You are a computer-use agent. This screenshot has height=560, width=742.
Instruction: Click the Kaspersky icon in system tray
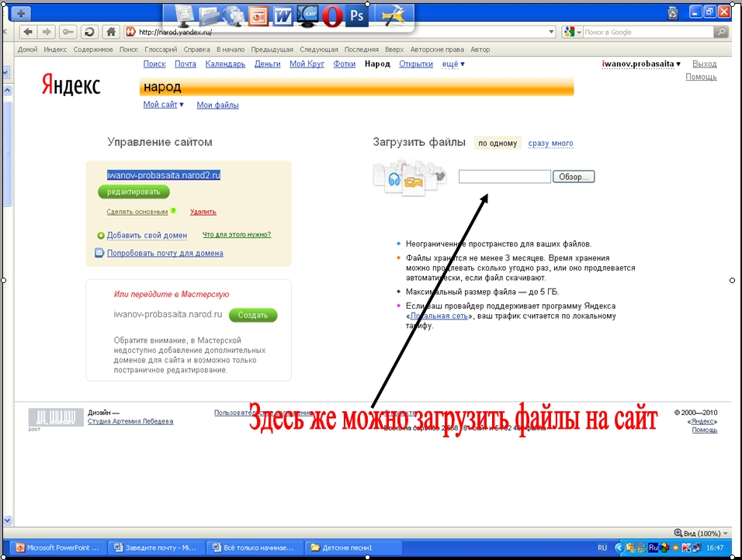click(685, 548)
